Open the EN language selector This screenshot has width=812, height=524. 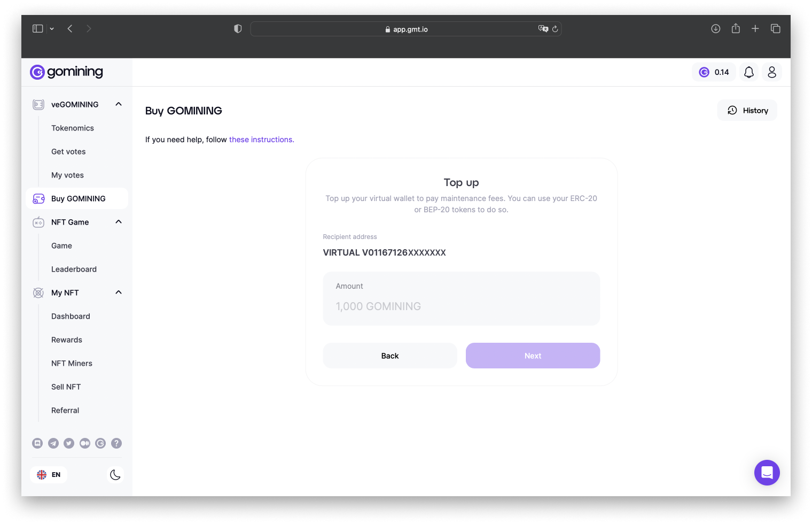click(49, 475)
